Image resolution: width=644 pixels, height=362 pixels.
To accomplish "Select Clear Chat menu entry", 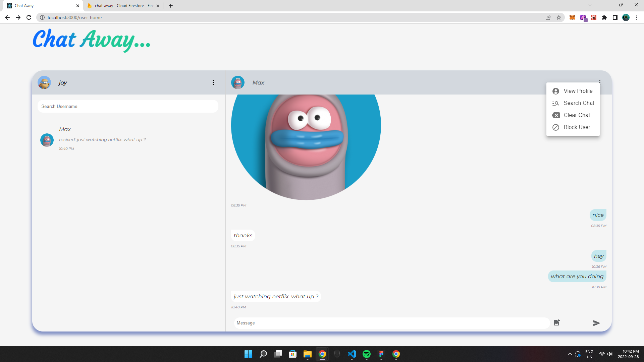I will (x=573, y=115).
